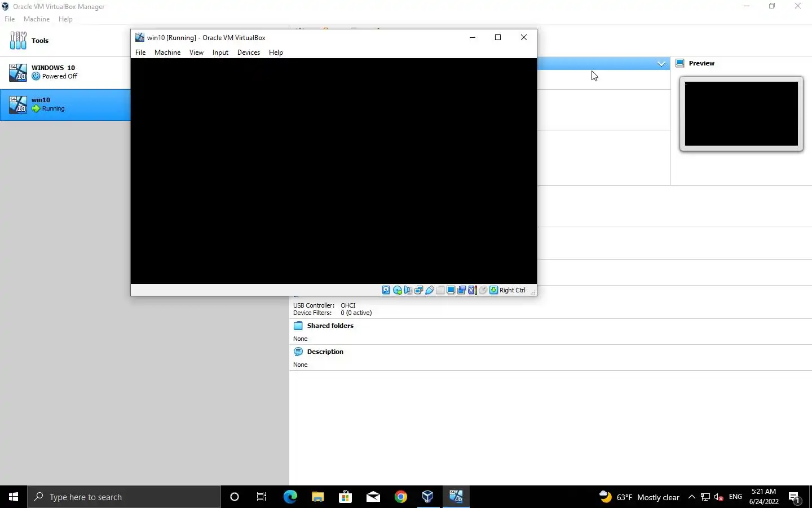Click the keyboard capture host key indicator
The image size is (812, 508).
494,290
